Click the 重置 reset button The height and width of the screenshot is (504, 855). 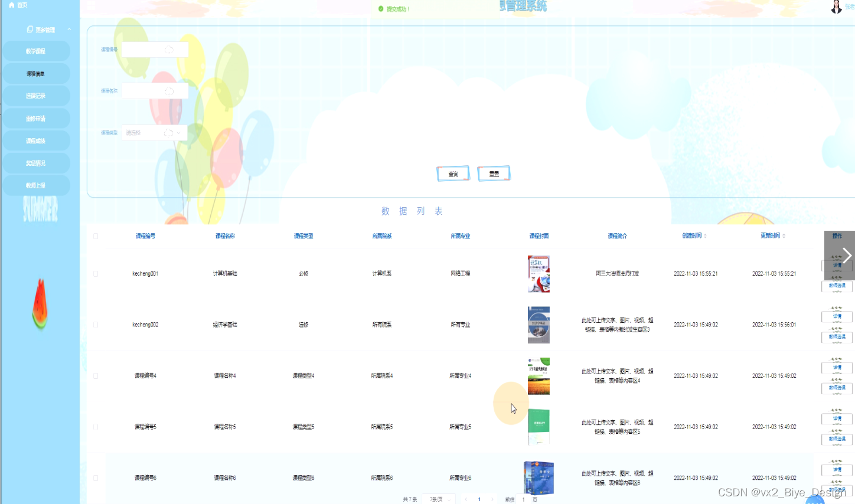click(494, 174)
